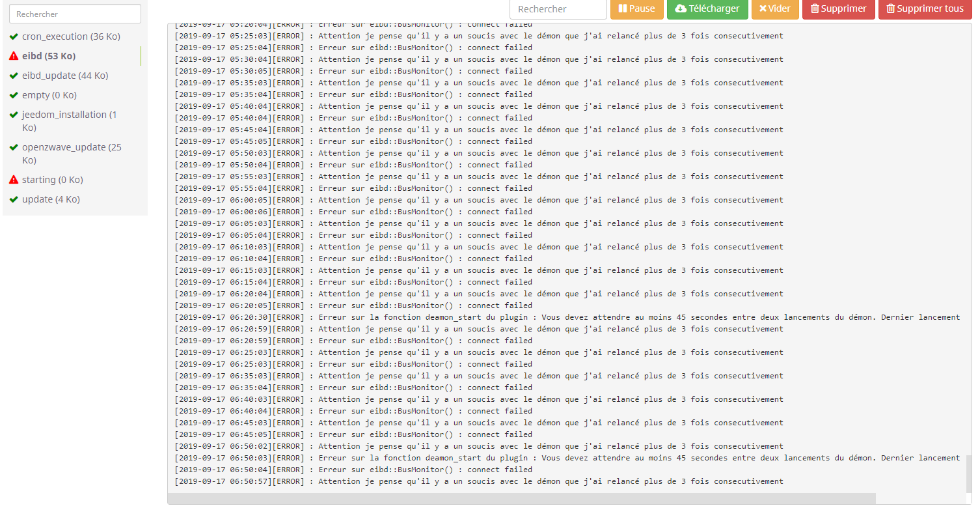The width and height of the screenshot is (980, 508).
Task: Click the log's vertical scrollbar thumb
Action: (x=970, y=473)
